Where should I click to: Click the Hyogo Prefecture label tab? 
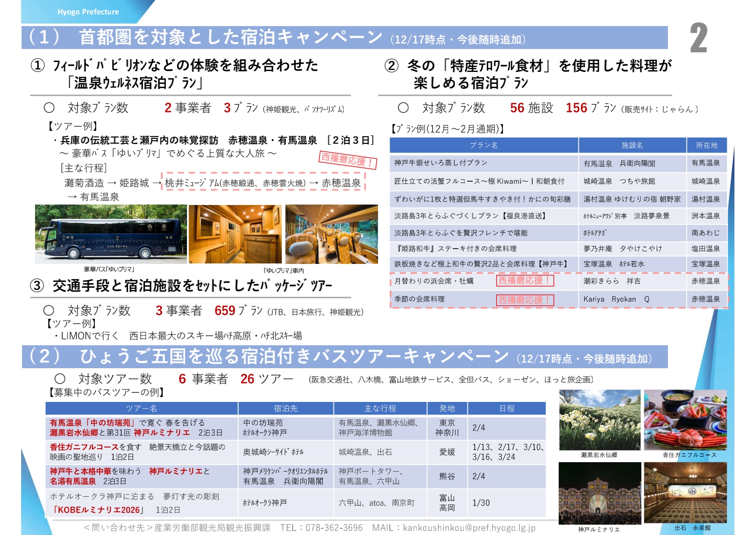pyautogui.click(x=88, y=12)
